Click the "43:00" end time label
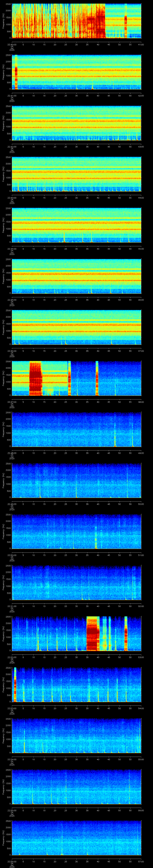This screenshot has width=153, height=868. [141, 147]
